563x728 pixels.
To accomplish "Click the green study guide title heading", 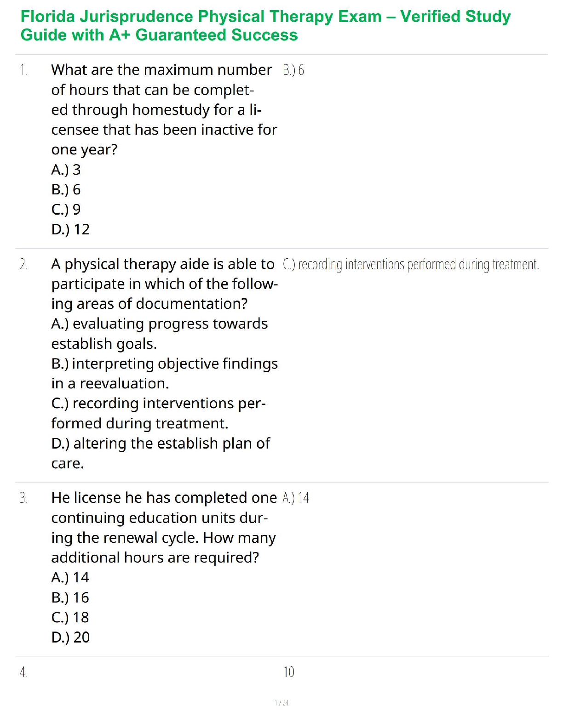I will (265, 26).
